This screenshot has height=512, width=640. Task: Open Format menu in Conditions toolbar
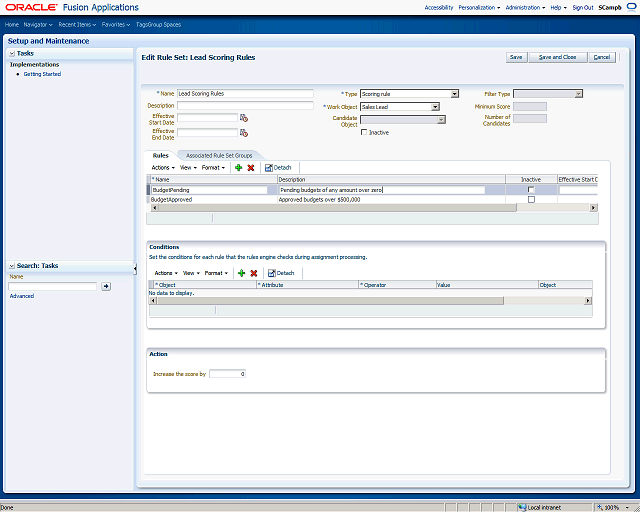[x=218, y=273]
